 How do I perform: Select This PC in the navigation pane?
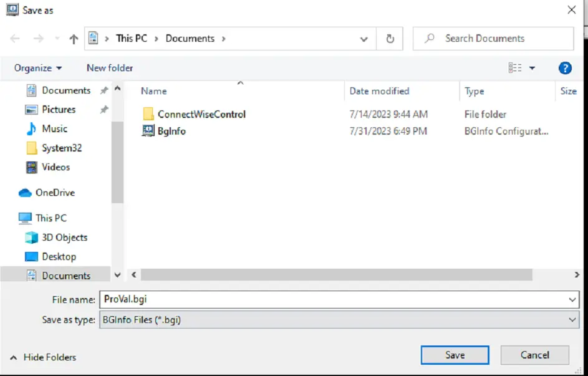51,218
